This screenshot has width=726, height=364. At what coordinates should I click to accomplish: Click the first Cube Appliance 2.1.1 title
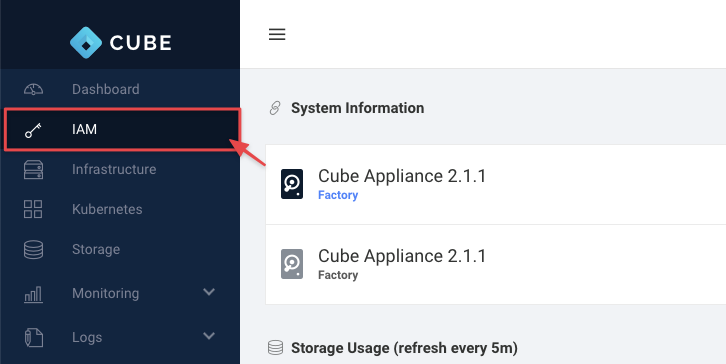(x=402, y=176)
